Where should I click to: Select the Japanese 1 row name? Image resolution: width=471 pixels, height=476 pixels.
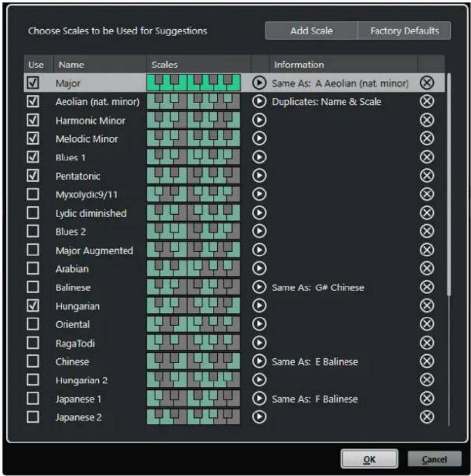pyautogui.click(x=79, y=399)
